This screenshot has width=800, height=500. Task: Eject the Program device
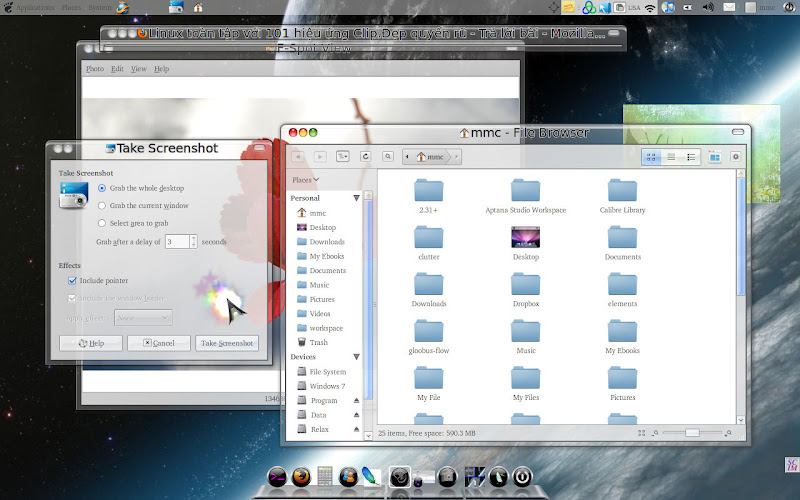tap(356, 401)
